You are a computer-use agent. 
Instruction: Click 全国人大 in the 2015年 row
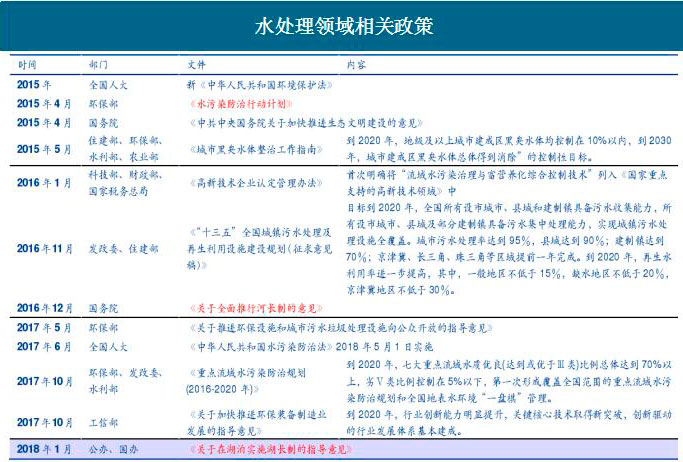pyautogui.click(x=108, y=85)
